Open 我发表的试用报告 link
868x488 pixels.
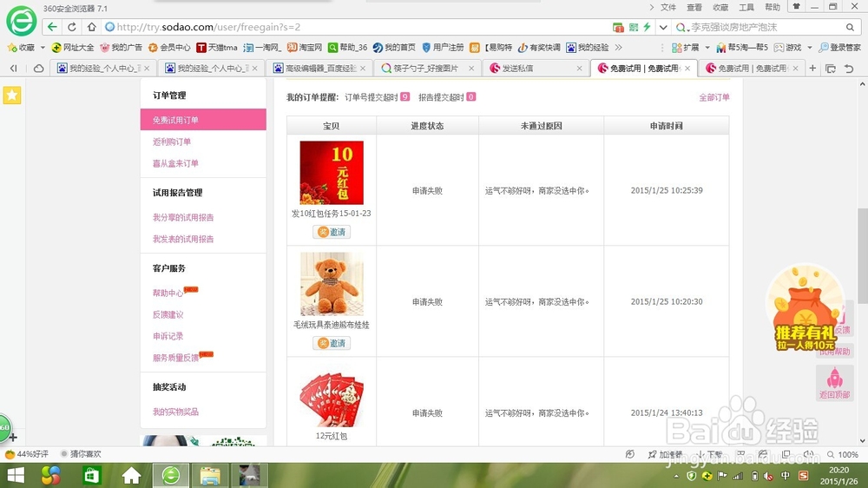[x=183, y=240]
